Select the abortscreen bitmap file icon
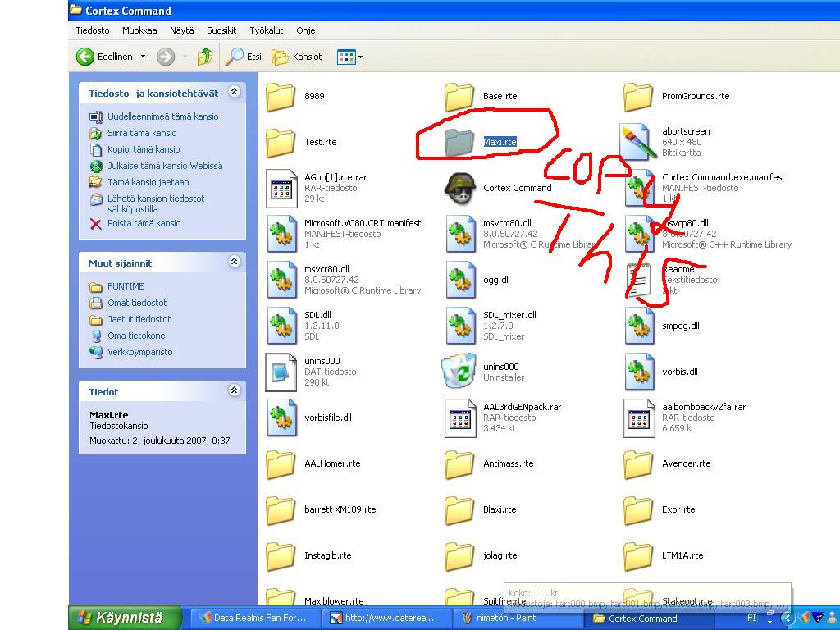Screen dimensions: 840x630 coord(638,142)
